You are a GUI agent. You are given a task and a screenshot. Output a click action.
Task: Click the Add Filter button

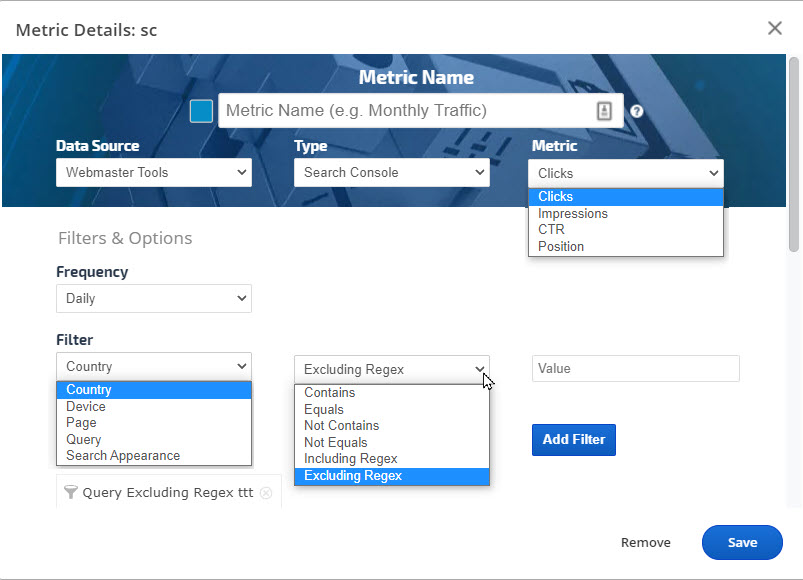pyautogui.click(x=573, y=440)
